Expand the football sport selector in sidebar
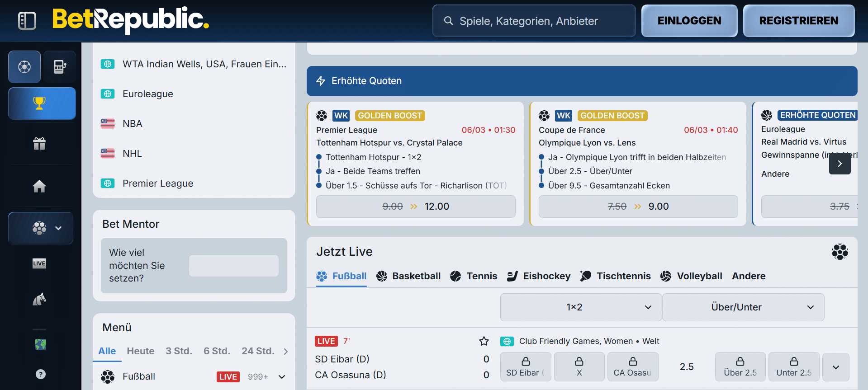 (x=41, y=228)
